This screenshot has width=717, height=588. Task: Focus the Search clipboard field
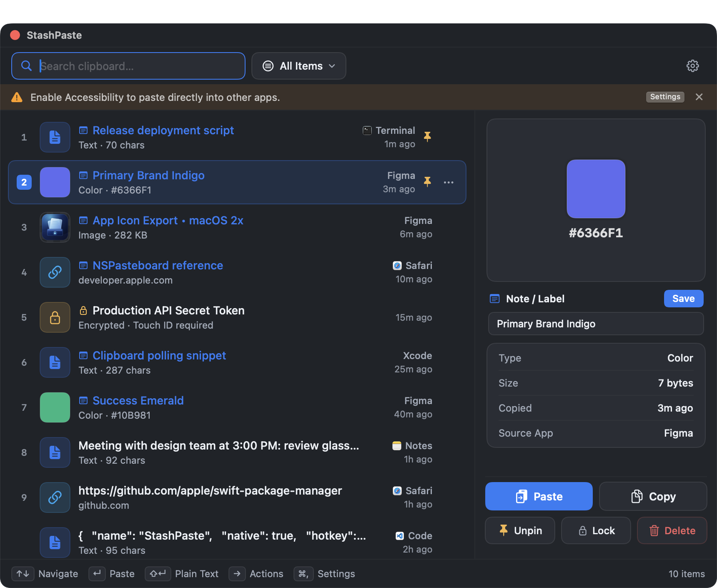point(128,66)
